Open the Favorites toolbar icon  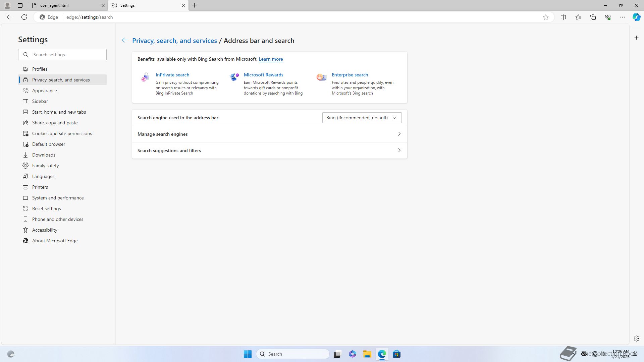[578, 17]
